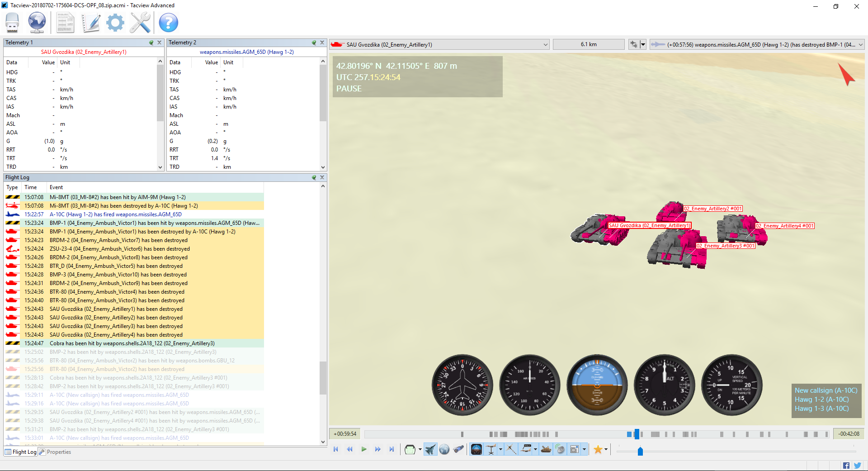Open dropdown next to aircraft-on-stand icon
The height and width of the screenshot is (471, 868).
click(500, 449)
